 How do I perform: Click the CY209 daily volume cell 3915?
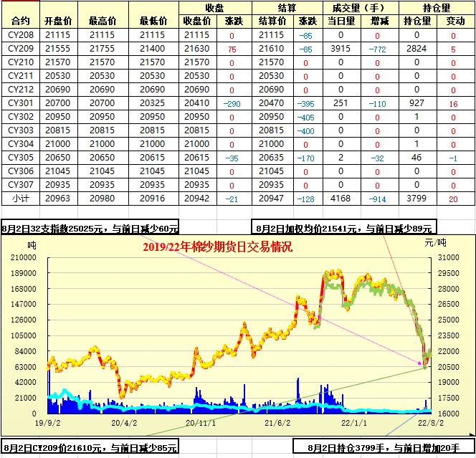click(341, 49)
